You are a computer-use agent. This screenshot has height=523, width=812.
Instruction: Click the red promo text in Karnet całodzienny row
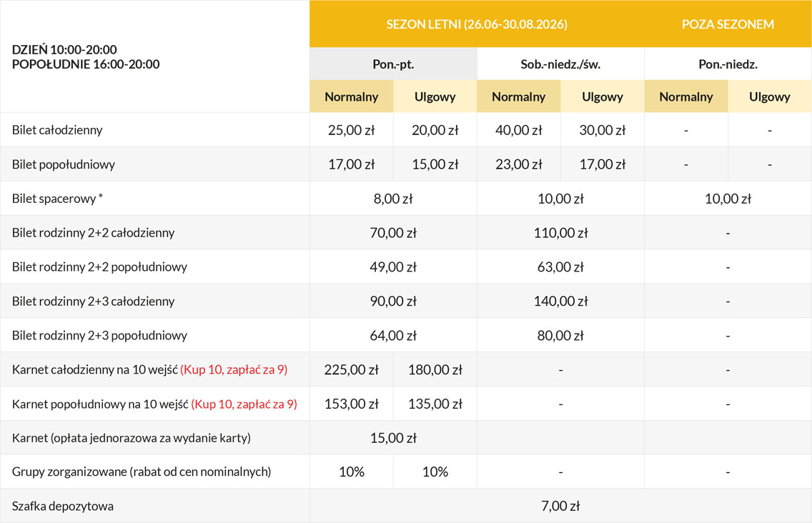(x=234, y=370)
